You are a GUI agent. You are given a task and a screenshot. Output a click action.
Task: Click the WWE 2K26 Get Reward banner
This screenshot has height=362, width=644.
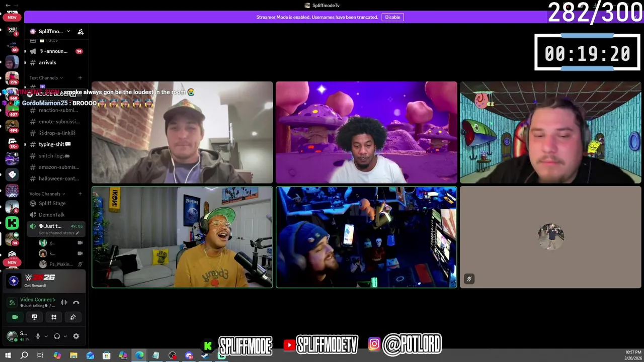coord(45,281)
